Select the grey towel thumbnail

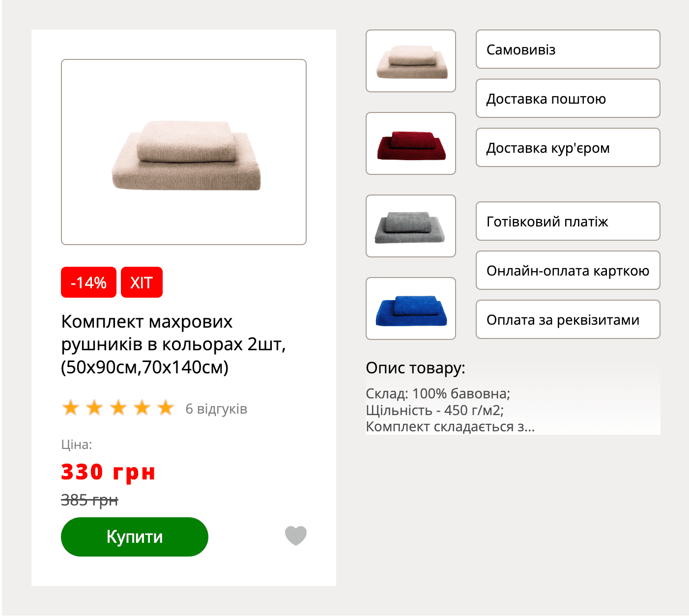coord(411,226)
